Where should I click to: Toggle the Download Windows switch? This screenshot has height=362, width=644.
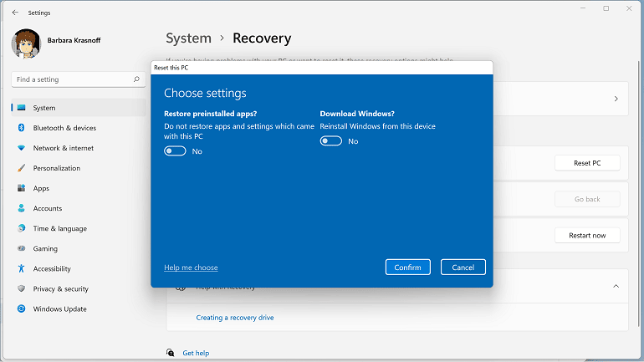(x=331, y=141)
